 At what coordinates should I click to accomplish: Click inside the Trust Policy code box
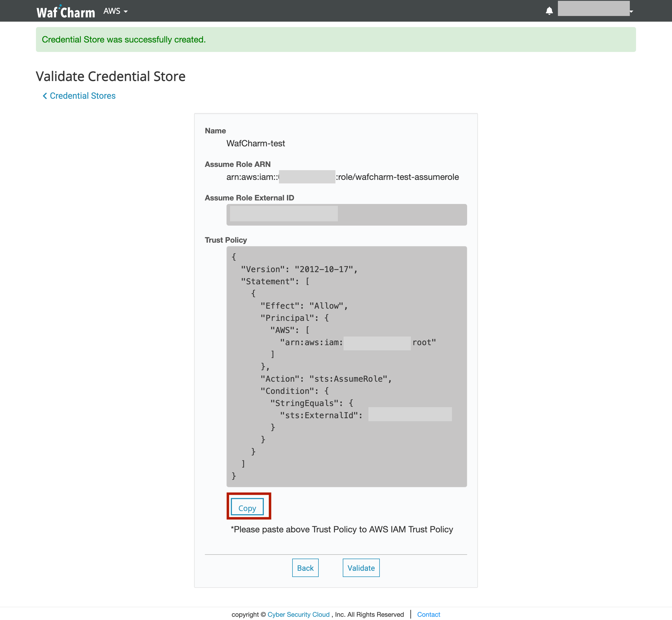[x=346, y=366]
